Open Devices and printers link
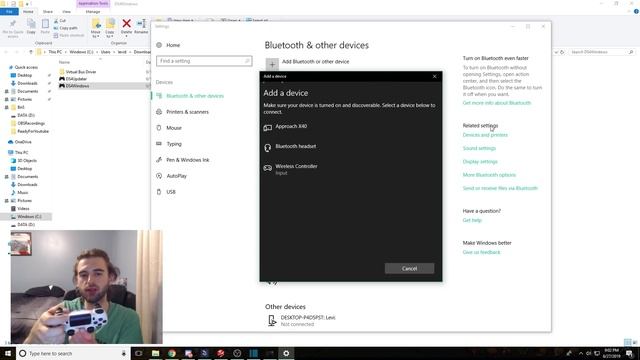640x360 pixels. tap(485, 135)
